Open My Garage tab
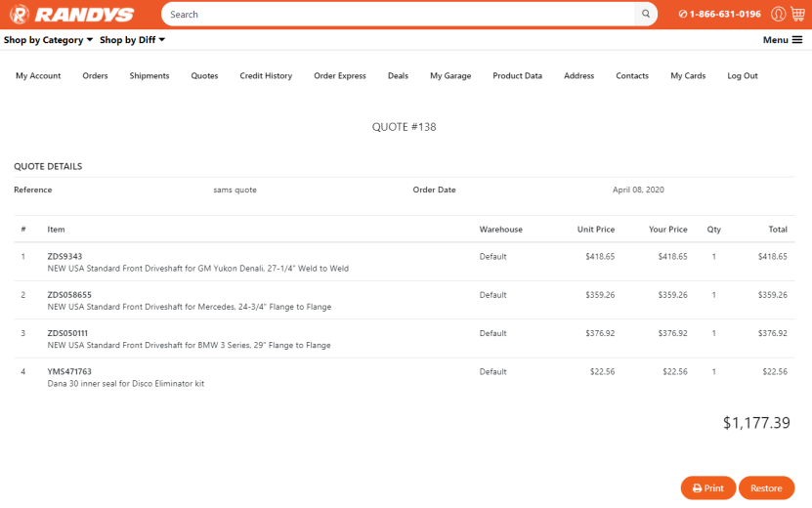812x508 pixels. 450,75
